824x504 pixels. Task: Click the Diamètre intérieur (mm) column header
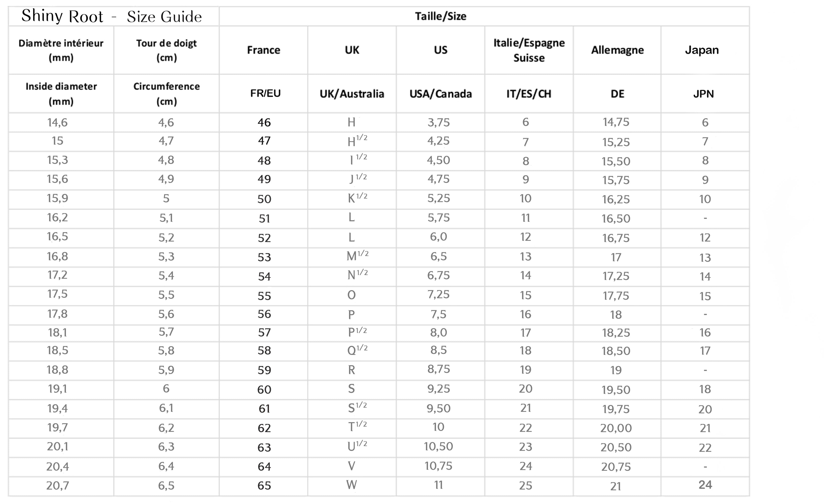tap(61, 50)
